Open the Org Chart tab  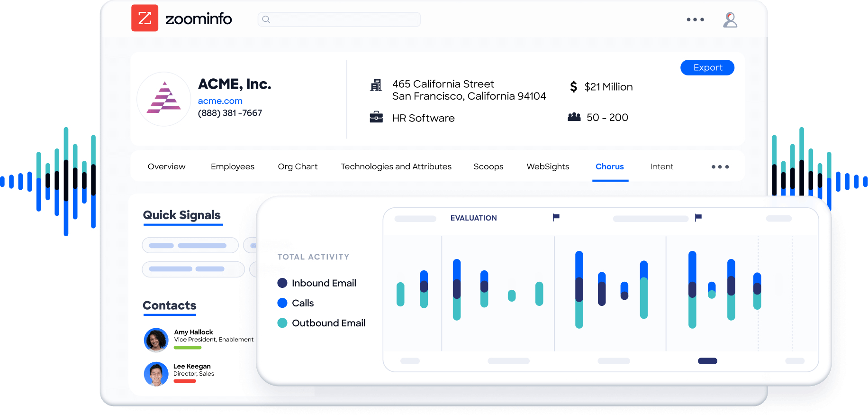298,166
